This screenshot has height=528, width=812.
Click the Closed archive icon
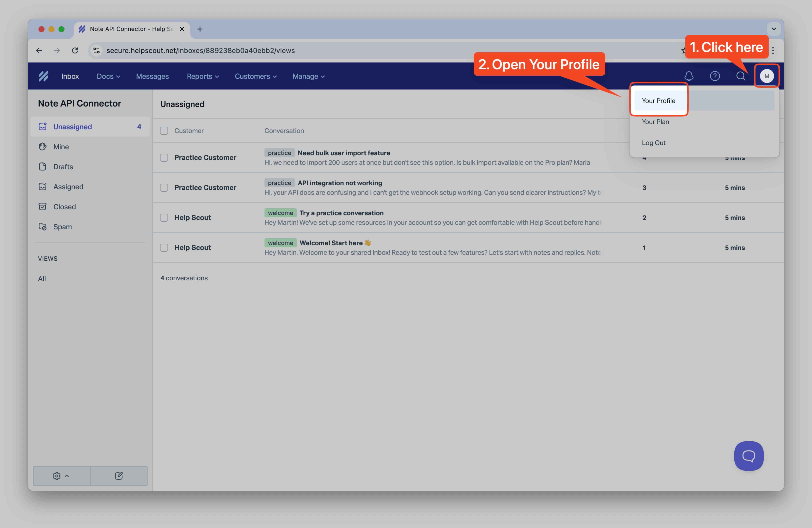click(x=43, y=207)
